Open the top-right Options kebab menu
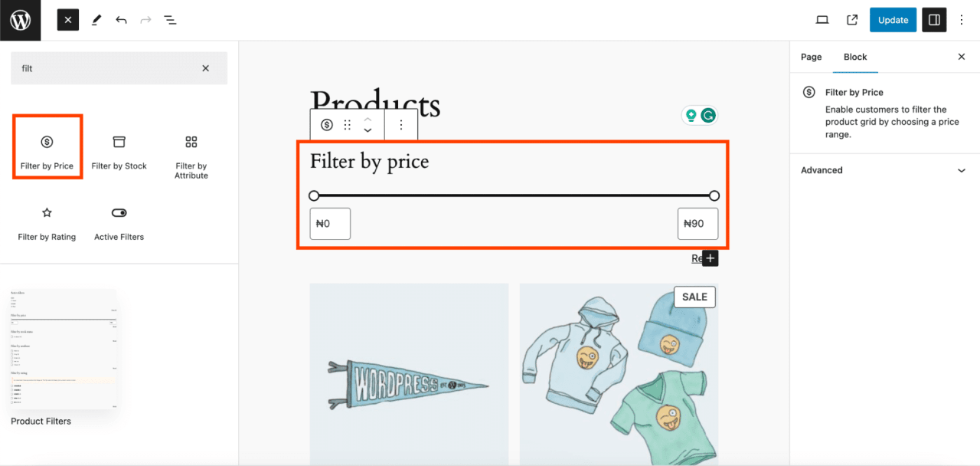This screenshot has height=466, width=980. tap(962, 20)
